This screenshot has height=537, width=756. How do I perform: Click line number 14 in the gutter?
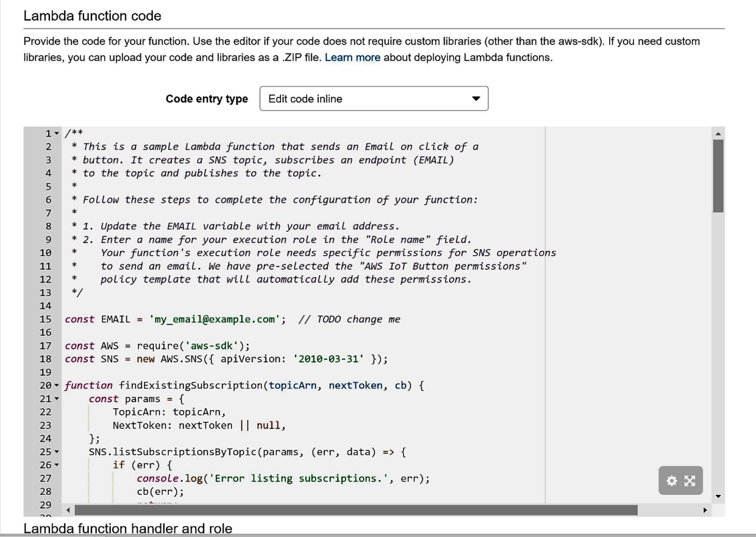click(46, 306)
